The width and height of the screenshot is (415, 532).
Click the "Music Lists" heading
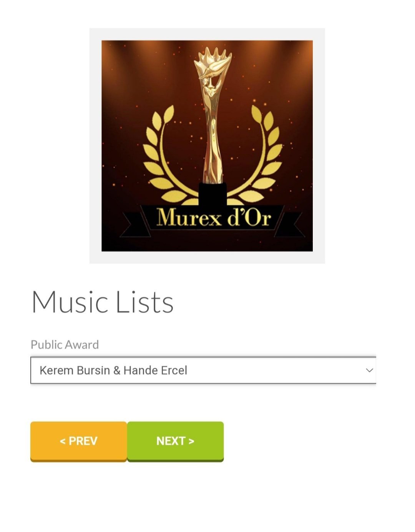(x=102, y=302)
